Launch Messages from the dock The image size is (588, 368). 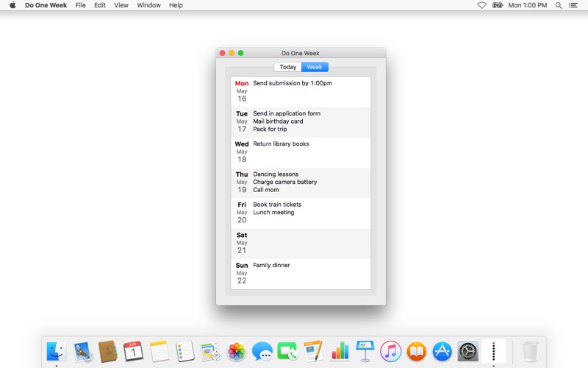(x=262, y=352)
